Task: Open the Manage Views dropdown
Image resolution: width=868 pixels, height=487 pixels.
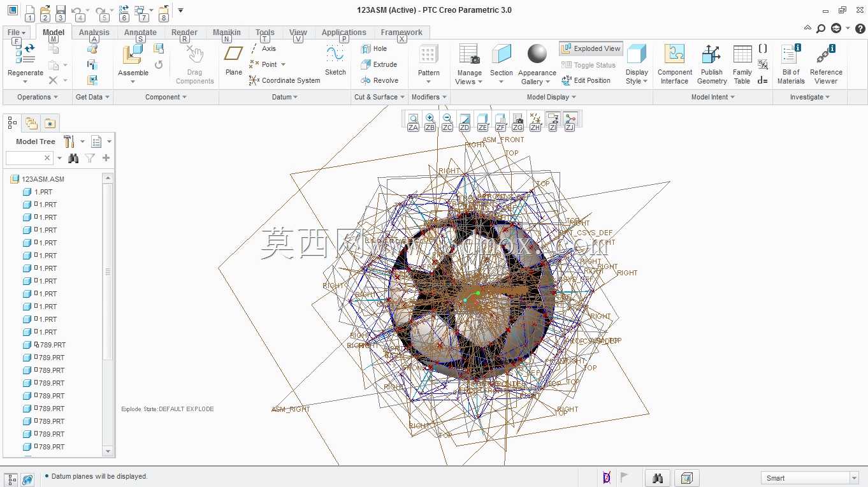Action: [469, 77]
